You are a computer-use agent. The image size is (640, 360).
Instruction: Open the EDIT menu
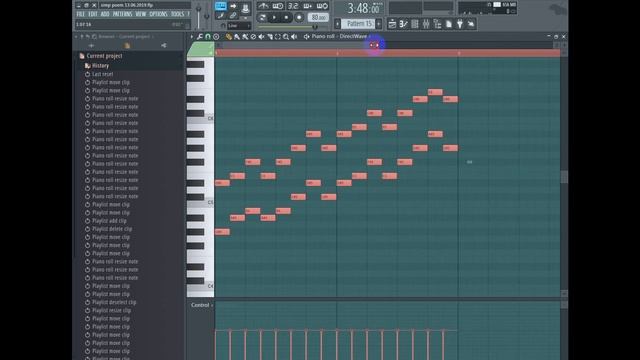(x=93, y=14)
